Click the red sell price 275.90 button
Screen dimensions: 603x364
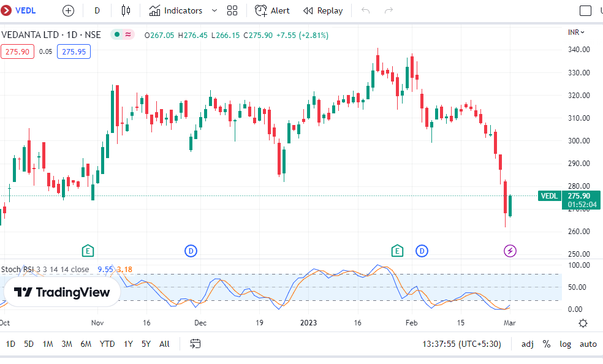coord(17,51)
